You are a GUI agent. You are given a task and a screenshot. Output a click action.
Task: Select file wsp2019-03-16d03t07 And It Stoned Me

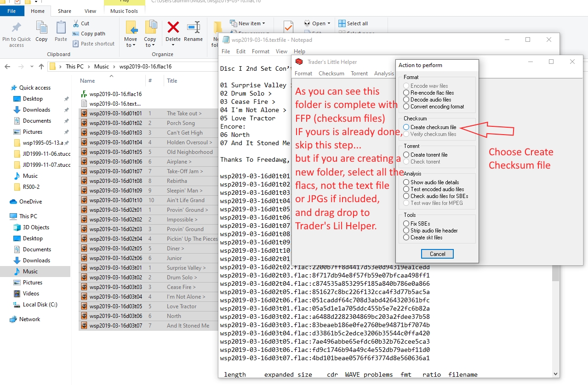[148, 326]
